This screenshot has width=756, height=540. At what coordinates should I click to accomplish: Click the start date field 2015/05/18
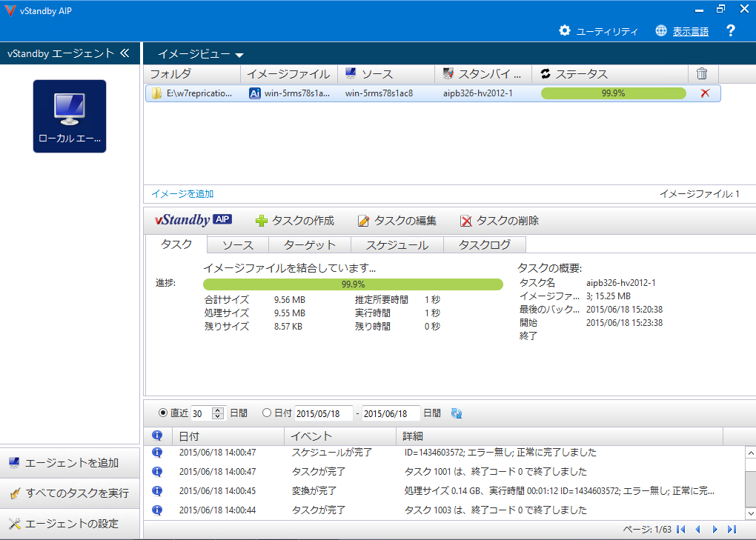click(x=323, y=413)
